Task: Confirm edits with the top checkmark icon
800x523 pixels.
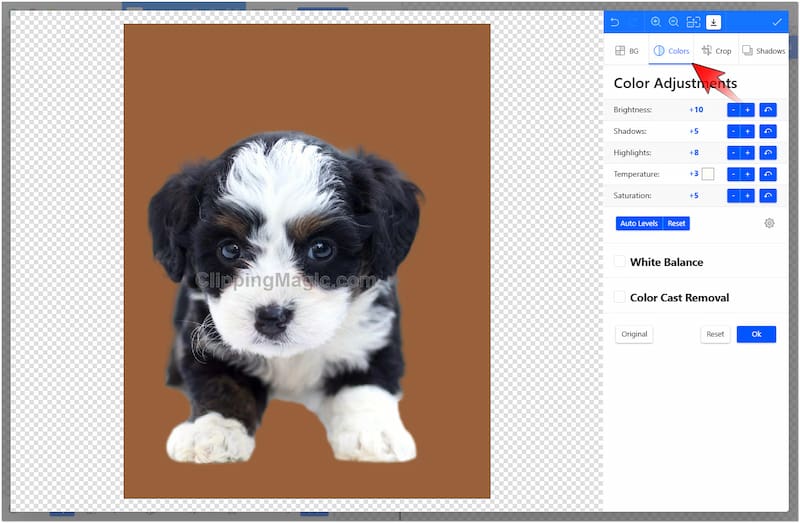Action: click(x=777, y=22)
